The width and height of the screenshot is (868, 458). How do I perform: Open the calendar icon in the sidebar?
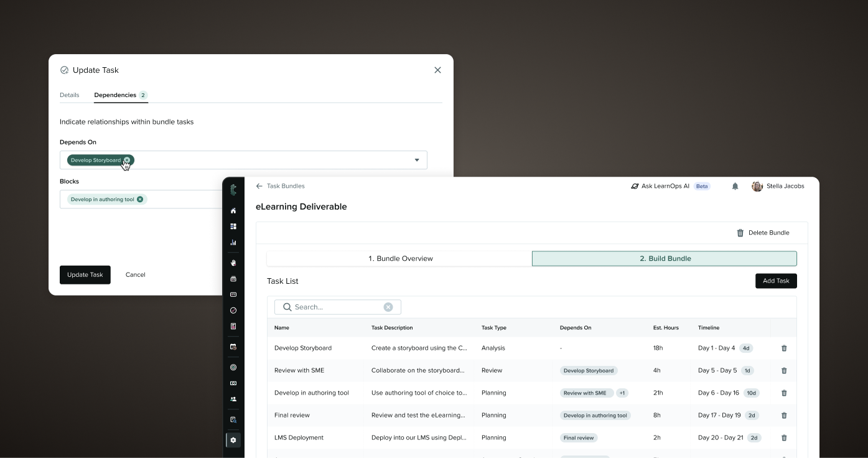coord(233,347)
